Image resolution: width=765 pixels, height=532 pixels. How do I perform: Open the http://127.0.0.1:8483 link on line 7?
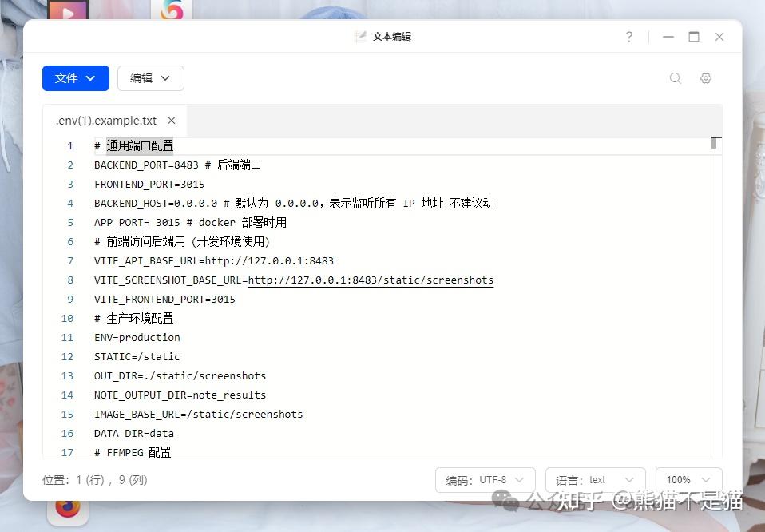pyautogui.click(x=270, y=260)
